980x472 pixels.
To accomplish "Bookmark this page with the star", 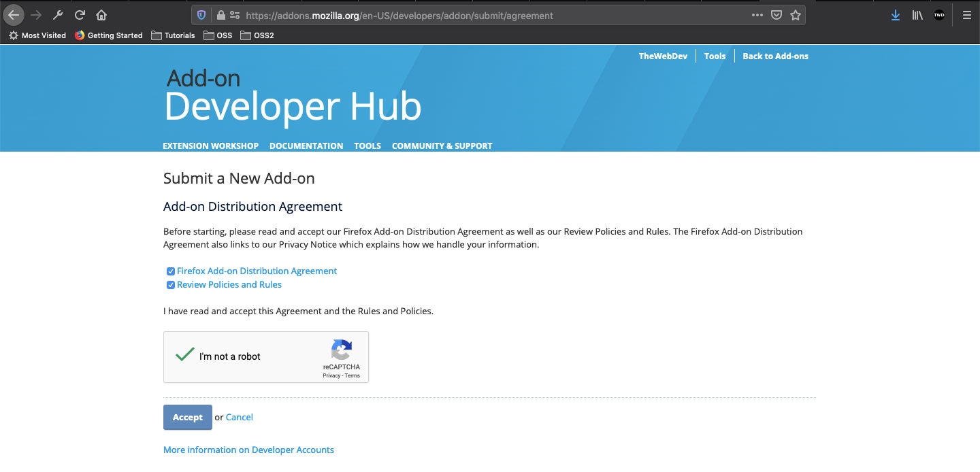I will click(796, 15).
